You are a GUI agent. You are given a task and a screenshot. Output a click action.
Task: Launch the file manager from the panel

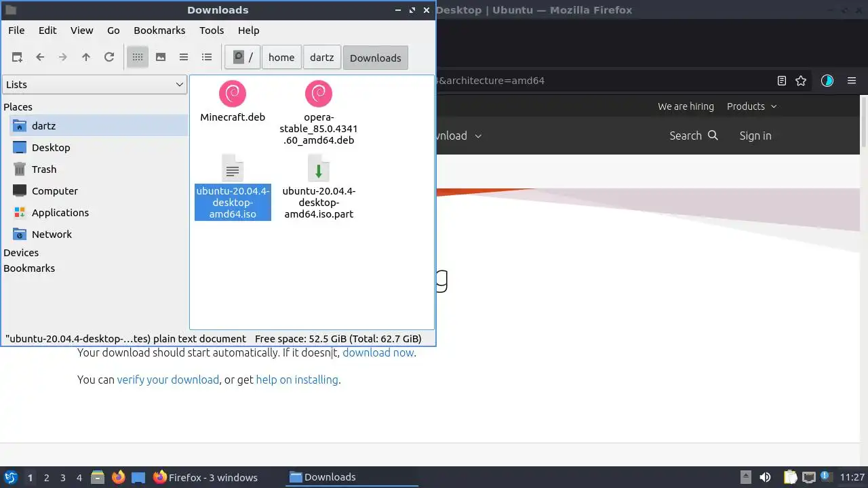pos(98,477)
